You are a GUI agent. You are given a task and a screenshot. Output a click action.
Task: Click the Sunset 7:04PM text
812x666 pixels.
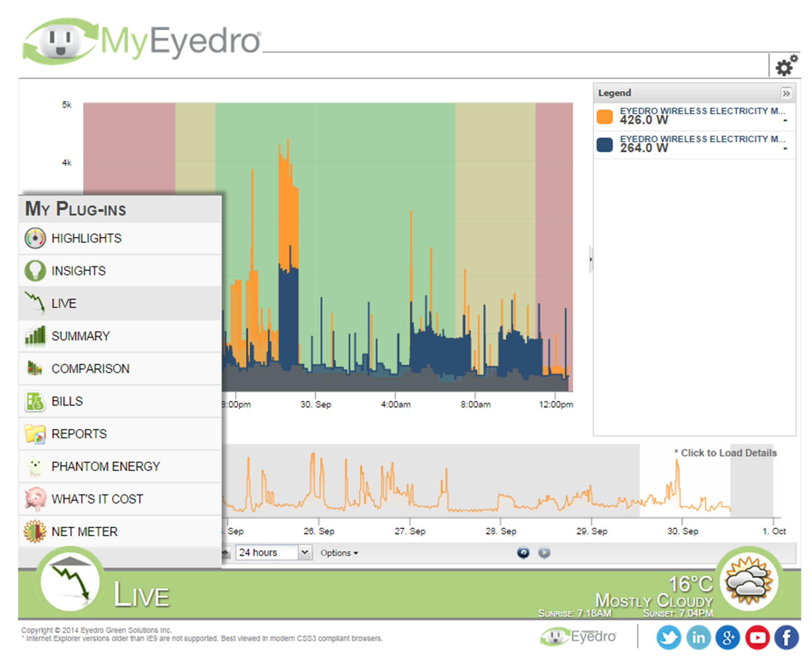(678, 613)
